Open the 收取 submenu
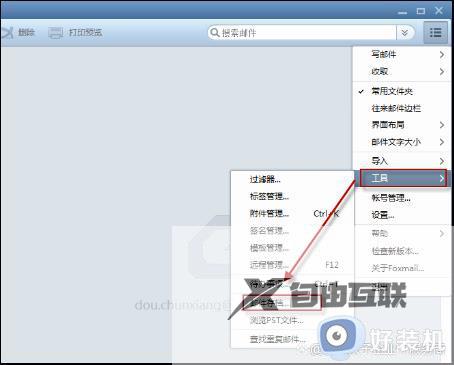The image size is (454, 365). point(401,71)
